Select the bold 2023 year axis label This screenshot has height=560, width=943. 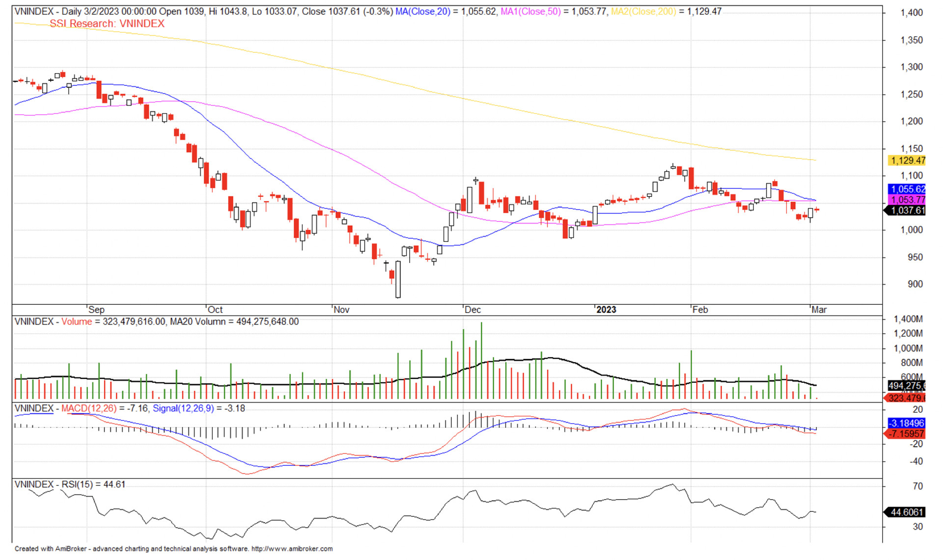pos(606,310)
